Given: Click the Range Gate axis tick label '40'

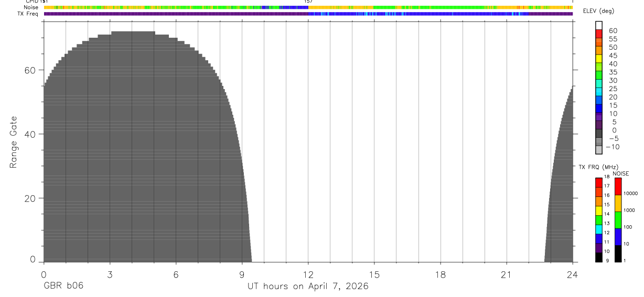Looking at the screenshot, I should (31, 134).
